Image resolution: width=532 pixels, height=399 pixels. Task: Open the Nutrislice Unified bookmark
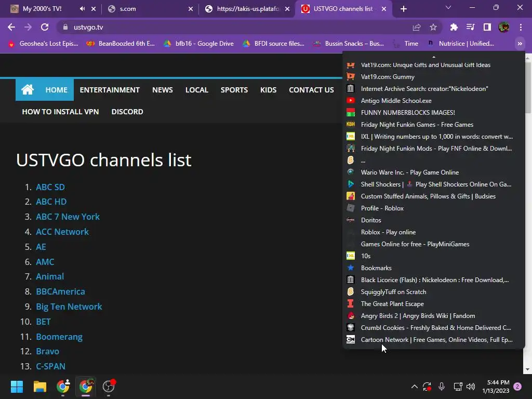460,44
